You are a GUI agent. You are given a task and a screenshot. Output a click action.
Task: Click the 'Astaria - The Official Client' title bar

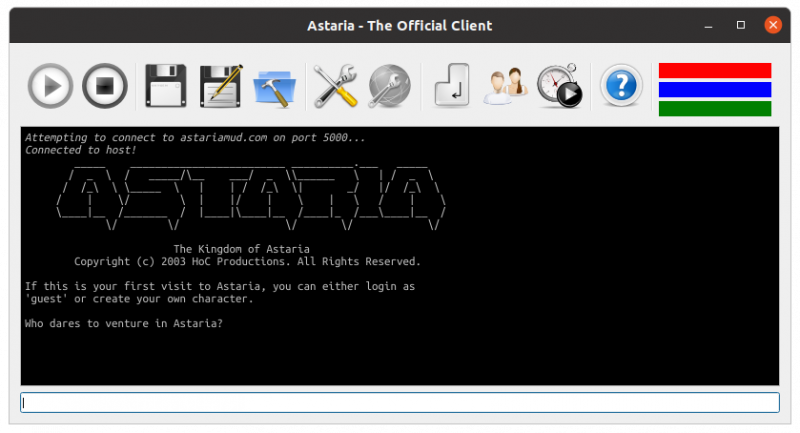coord(399,25)
